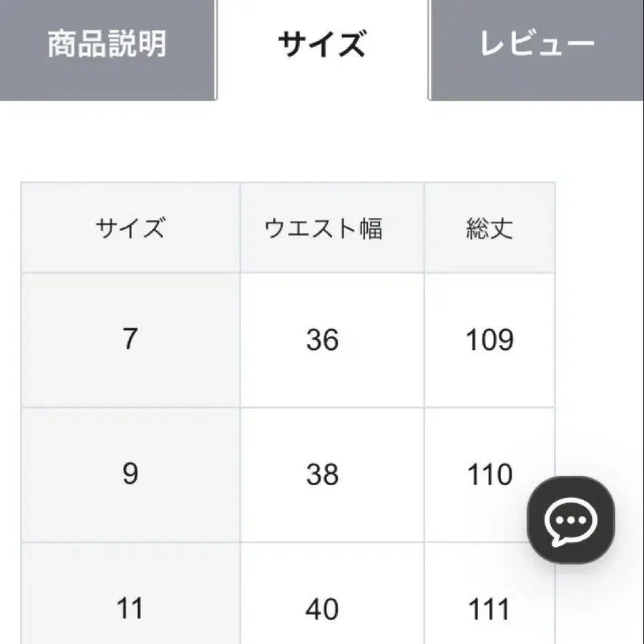Click total length value 111
The width and height of the screenshot is (644, 644).
coord(489,610)
